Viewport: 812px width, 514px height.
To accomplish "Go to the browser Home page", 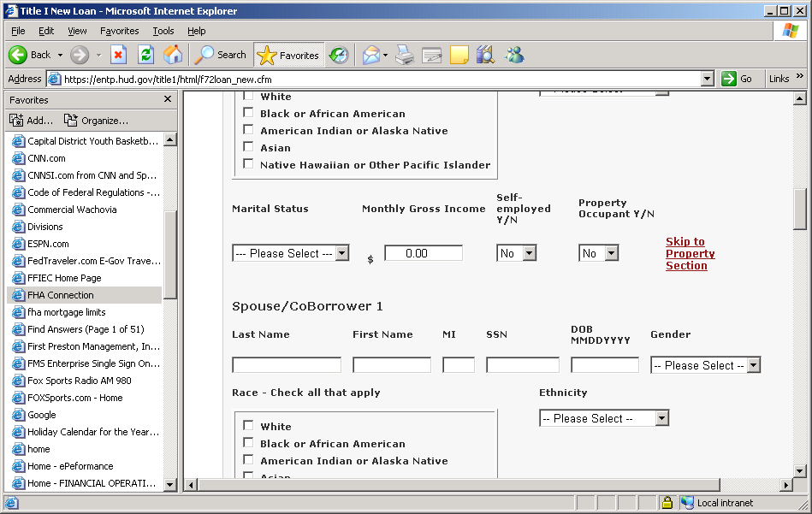I will (x=173, y=55).
